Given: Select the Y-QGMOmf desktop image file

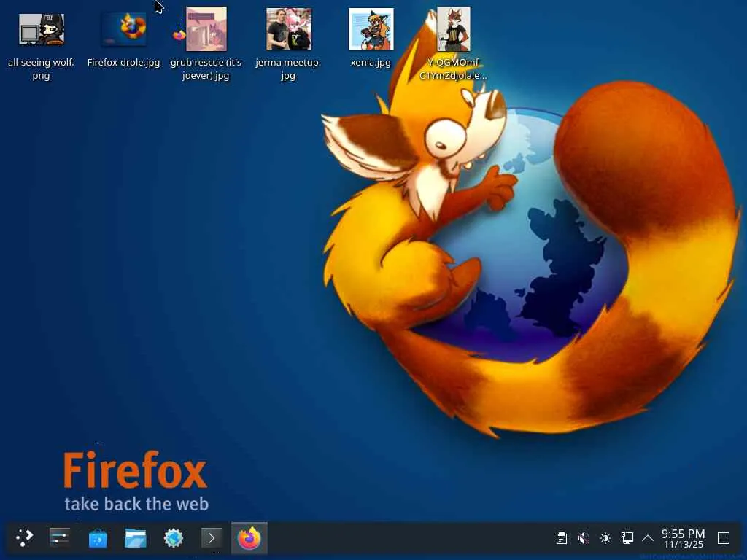Looking at the screenshot, I should (453, 44).
